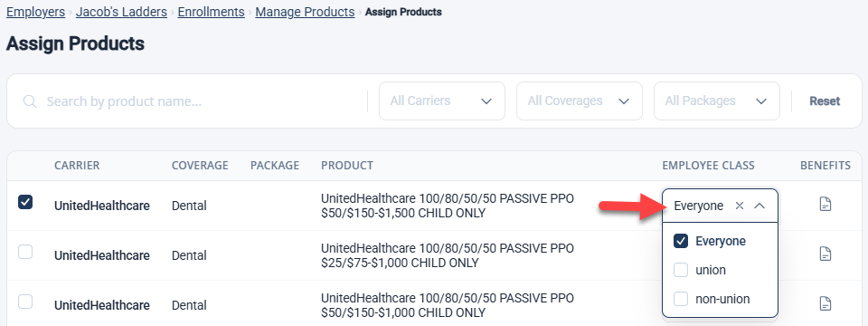Screen dimensions: 868x326
Task: Click the COVERAGE column header
Action: pyautogui.click(x=200, y=165)
